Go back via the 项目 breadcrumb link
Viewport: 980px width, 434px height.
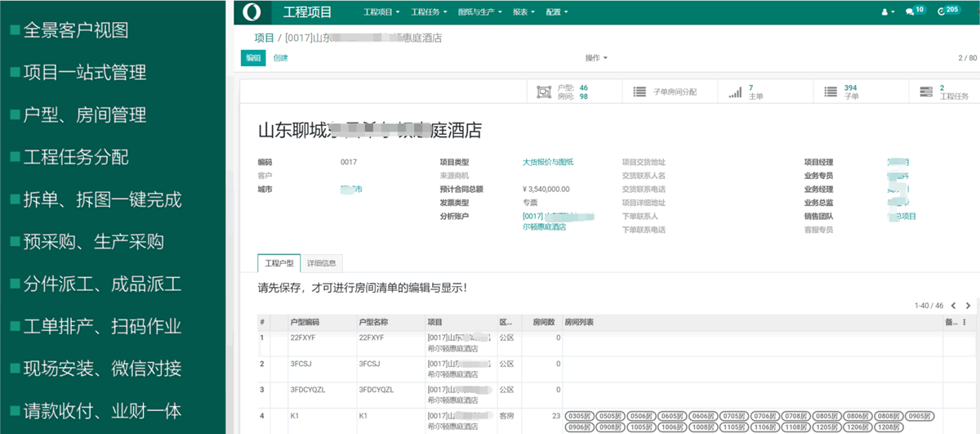(264, 38)
